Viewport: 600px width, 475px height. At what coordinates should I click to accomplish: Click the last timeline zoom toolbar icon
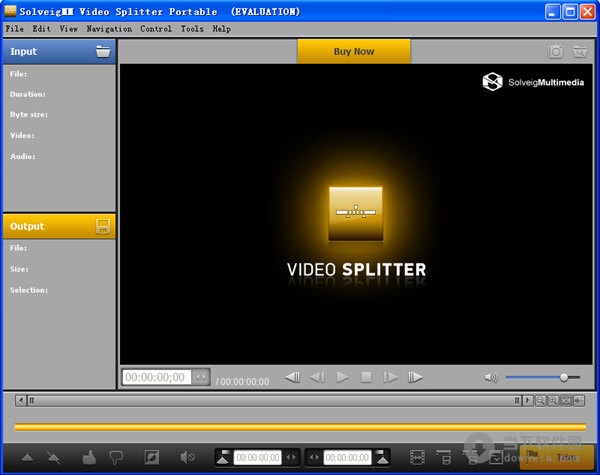pyautogui.click(x=579, y=401)
